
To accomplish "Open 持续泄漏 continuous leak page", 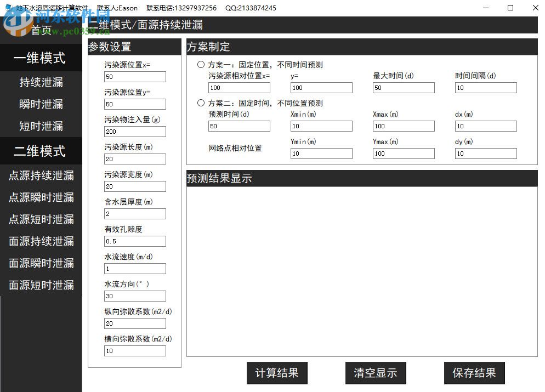I will tap(41, 82).
